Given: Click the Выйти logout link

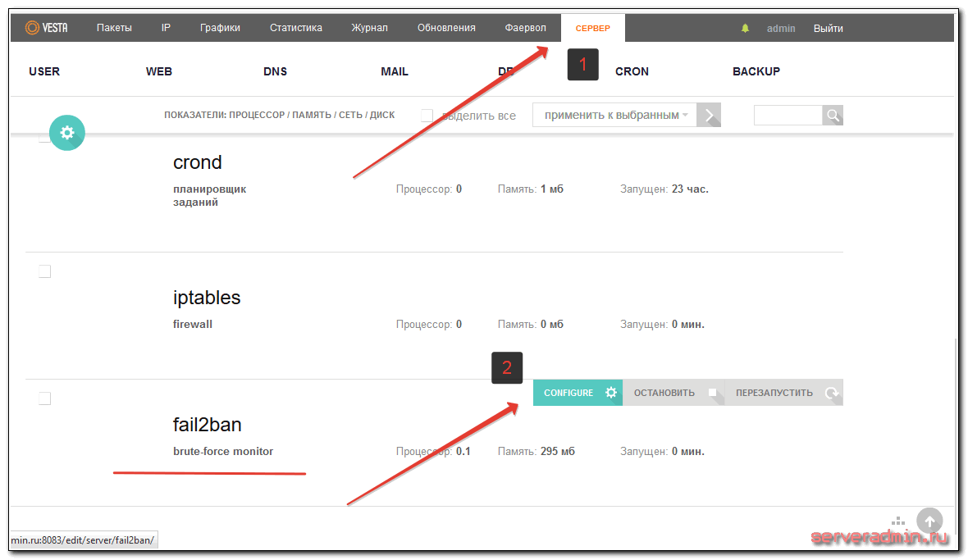Looking at the screenshot, I should point(828,29).
